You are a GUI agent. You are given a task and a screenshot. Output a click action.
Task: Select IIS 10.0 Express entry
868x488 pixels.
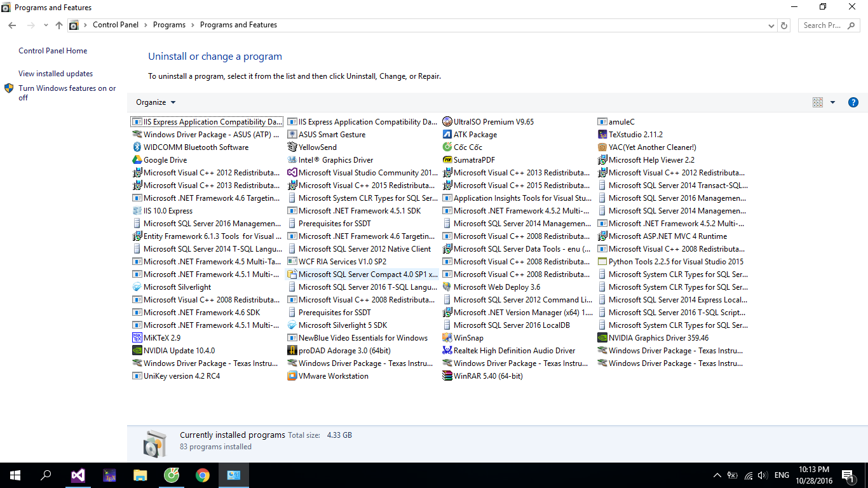pyautogui.click(x=163, y=211)
